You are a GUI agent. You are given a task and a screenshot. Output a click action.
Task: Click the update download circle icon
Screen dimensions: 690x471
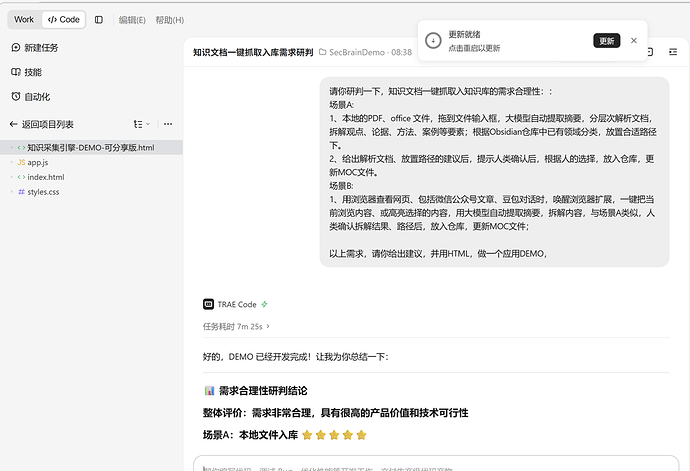point(433,41)
